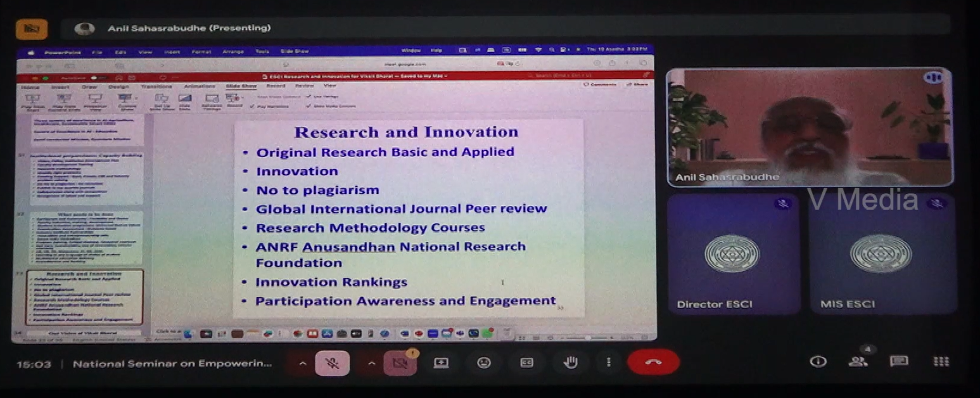Screen dimensions: 980x398
Task: Click the Present now screen share icon
Action: pyautogui.click(x=441, y=363)
